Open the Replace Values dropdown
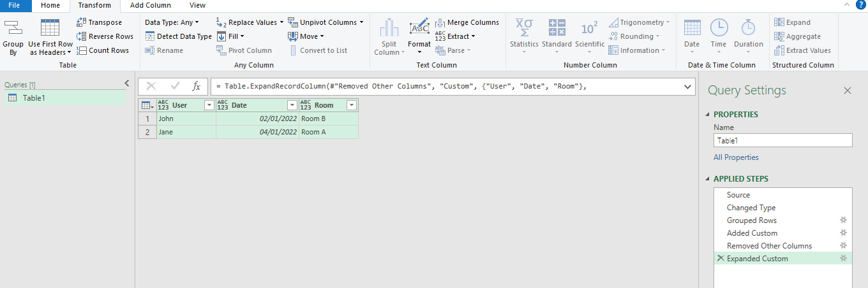Viewport: 868px width, 288px height. coord(250,22)
